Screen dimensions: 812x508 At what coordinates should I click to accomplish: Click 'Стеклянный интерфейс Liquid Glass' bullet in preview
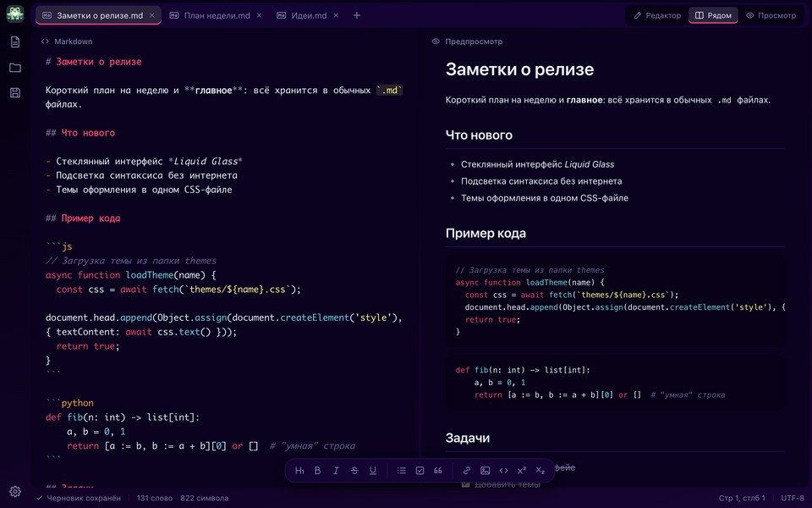(538, 164)
